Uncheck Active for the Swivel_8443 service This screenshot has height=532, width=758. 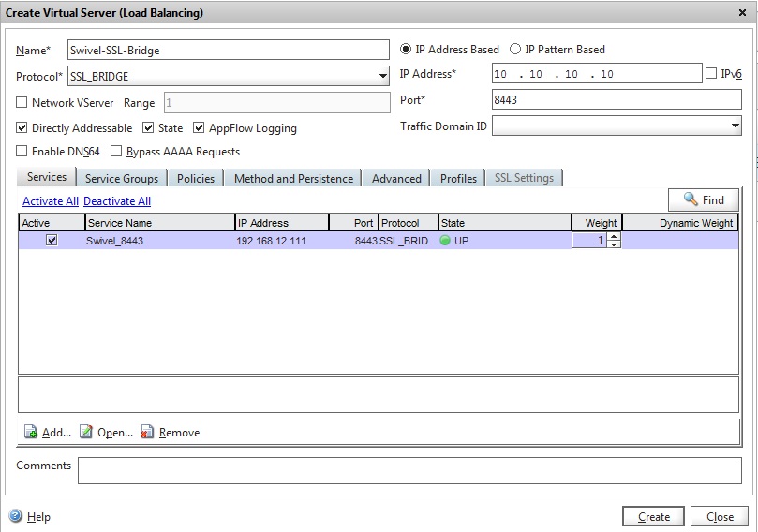(52, 240)
